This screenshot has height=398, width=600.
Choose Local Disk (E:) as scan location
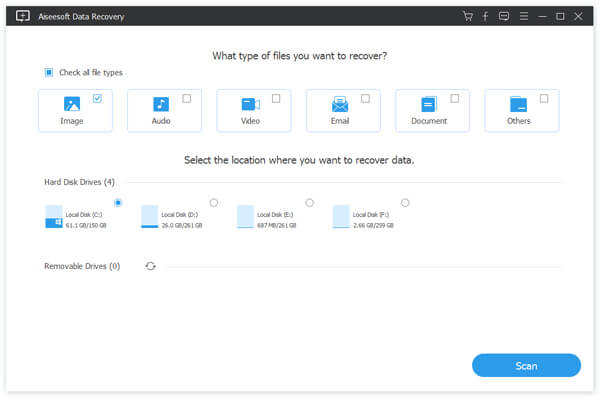coord(309,202)
